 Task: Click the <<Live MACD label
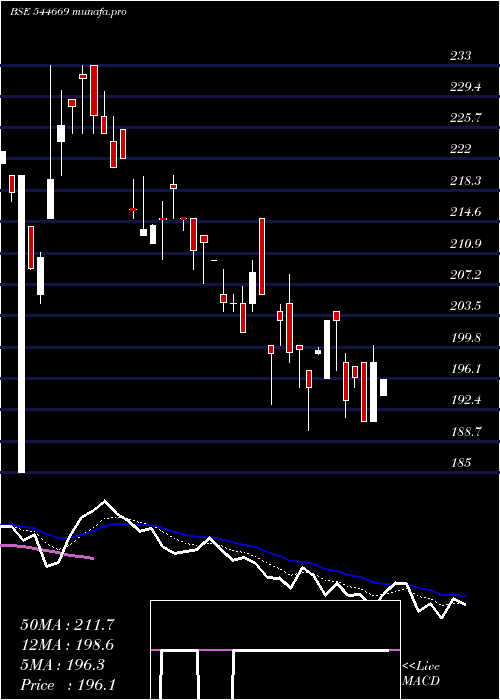(421, 673)
